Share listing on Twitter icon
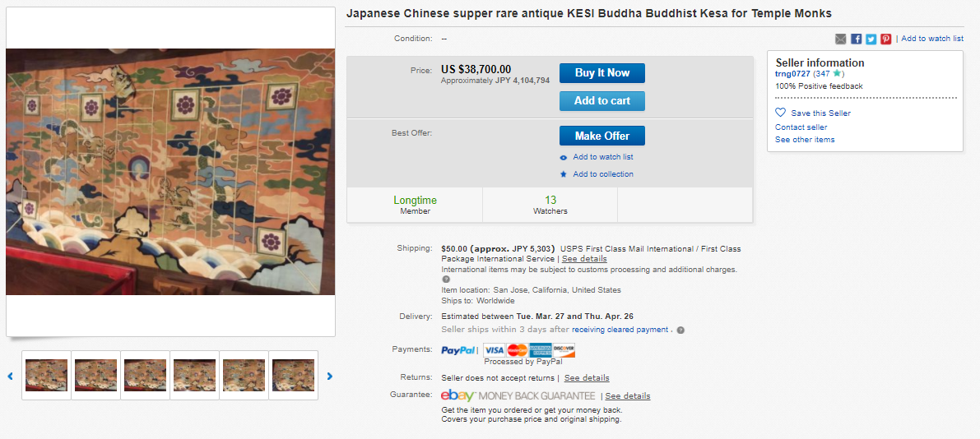The height and width of the screenshot is (439, 980). tap(871, 39)
